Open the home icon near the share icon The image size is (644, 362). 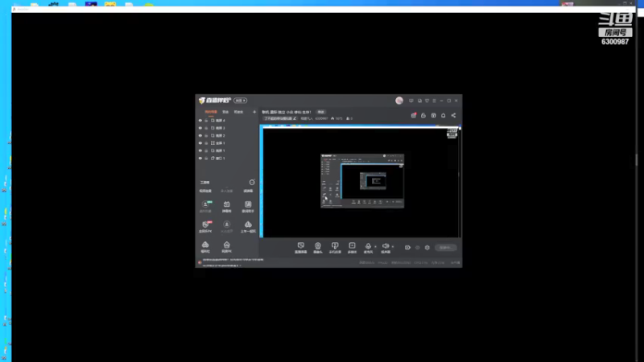pyautogui.click(x=444, y=116)
